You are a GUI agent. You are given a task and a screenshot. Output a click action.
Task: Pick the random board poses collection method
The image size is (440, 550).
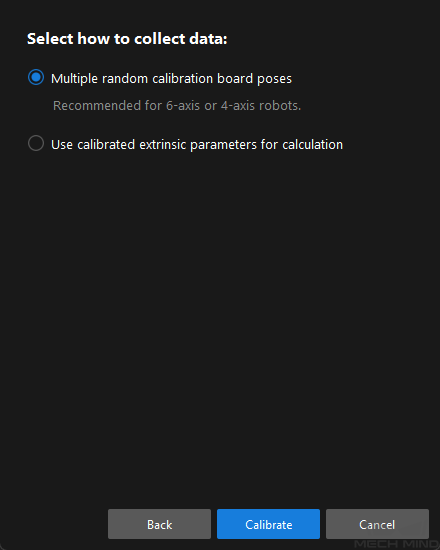pos(36,77)
